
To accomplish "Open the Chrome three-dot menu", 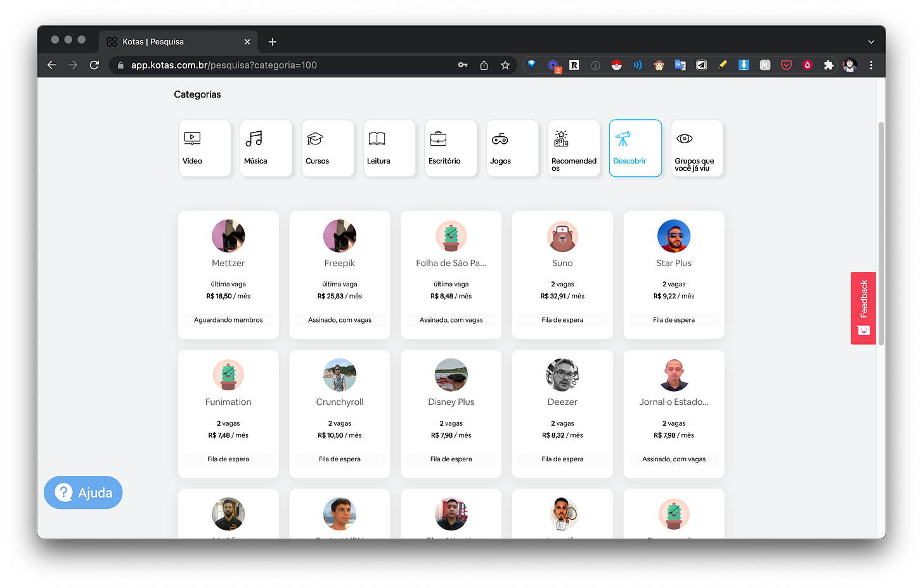I will [871, 65].
